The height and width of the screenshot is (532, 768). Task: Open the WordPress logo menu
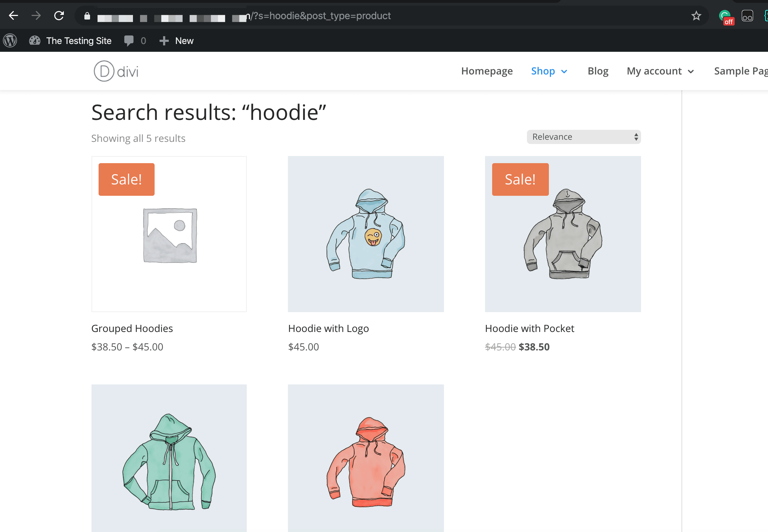tap(10, 41)
